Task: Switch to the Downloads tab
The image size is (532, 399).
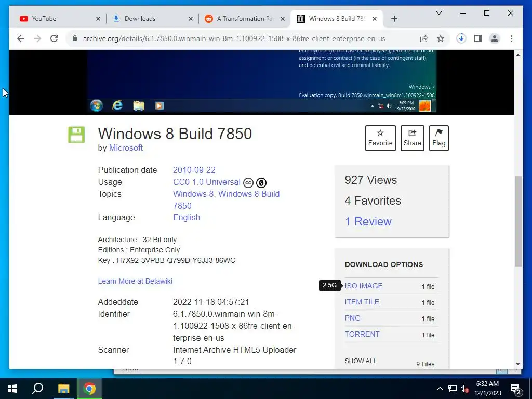Action: coord(152,19)
